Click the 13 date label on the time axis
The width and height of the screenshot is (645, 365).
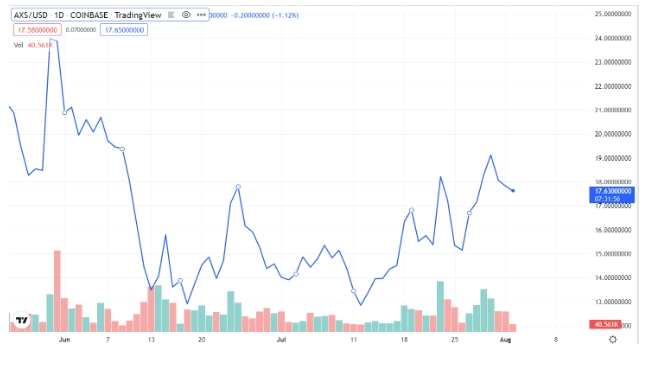point(151,339)
